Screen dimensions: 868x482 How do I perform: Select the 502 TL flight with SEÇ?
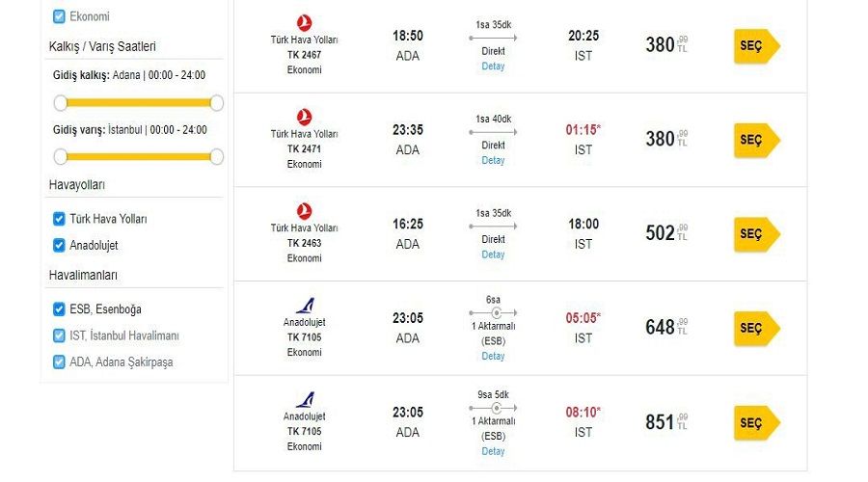click(756, 234)
